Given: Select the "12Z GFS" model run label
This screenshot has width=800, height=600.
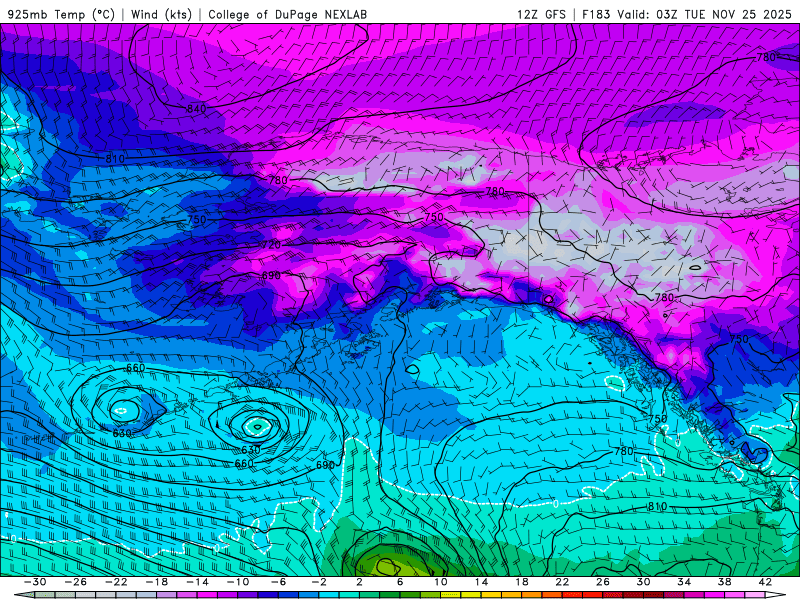Looking at the screenshot, I should pyautogui.click(x=541, y=14).
